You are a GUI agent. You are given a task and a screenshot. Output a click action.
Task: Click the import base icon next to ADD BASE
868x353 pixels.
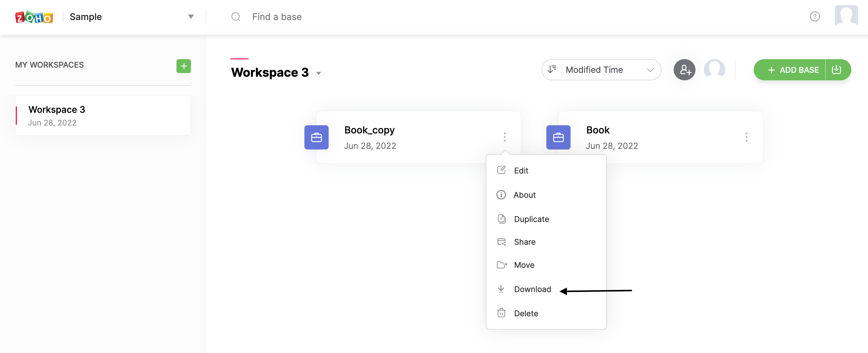click(x=836, y=70)
